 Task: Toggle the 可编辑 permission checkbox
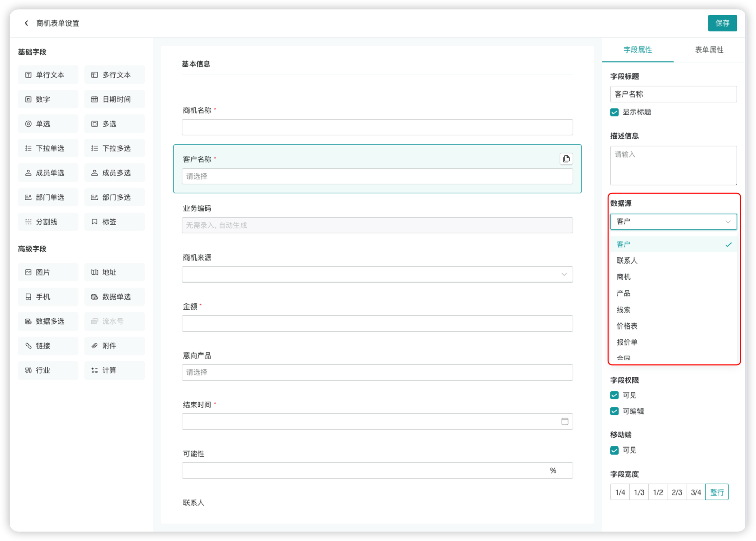(x=615, y=411)
